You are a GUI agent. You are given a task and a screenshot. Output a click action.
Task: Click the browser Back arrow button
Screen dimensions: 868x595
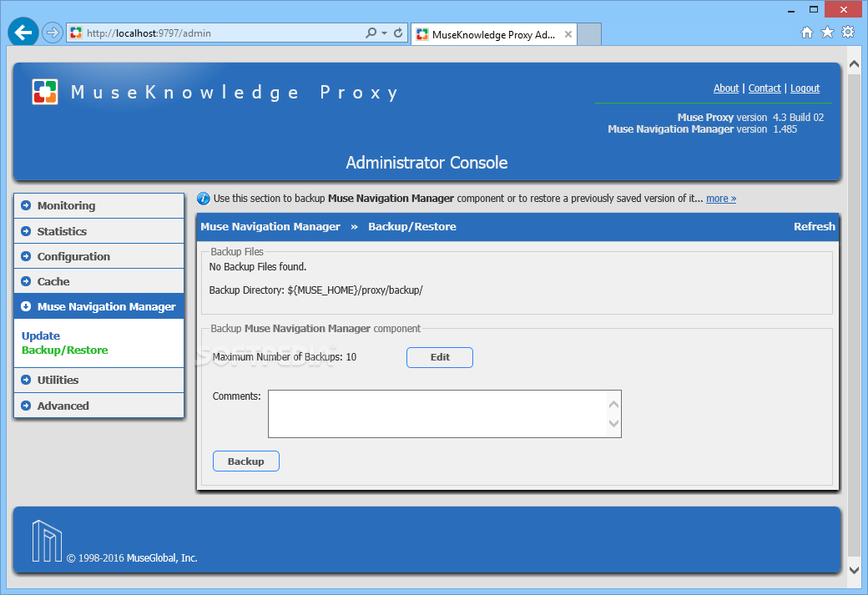pos(23,33)
